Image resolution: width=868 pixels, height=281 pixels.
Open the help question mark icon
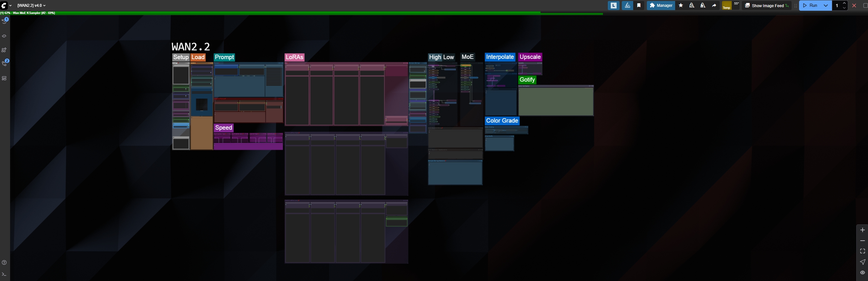4,262
